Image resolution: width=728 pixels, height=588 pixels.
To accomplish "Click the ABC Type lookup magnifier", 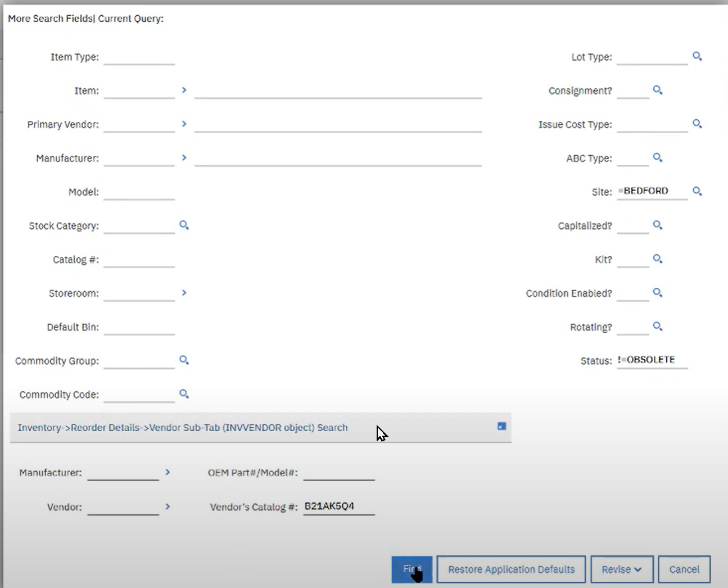I will [657, 157].
